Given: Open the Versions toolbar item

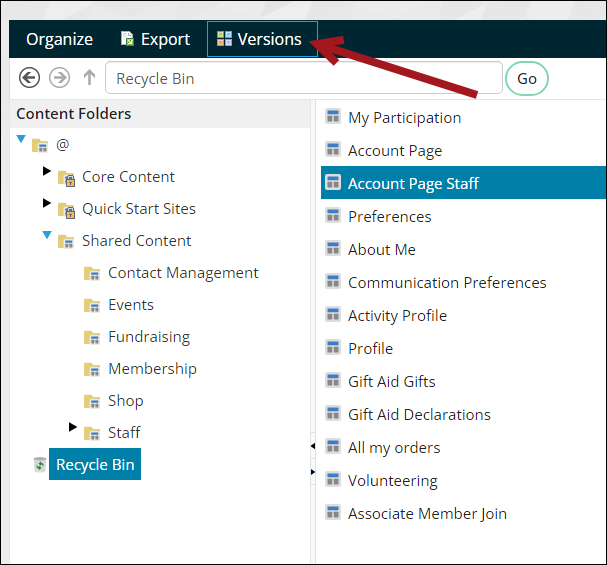Looking at the screenshot, I should (x=262, y=39).
